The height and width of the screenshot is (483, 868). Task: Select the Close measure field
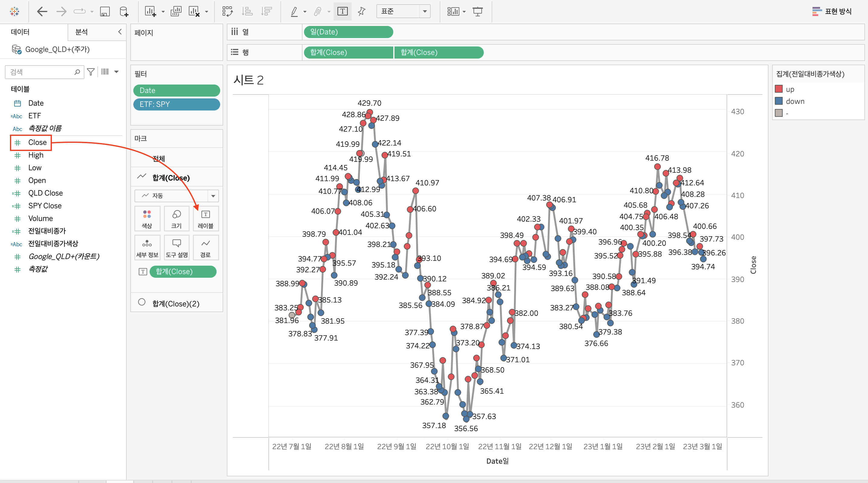[37, 142]
